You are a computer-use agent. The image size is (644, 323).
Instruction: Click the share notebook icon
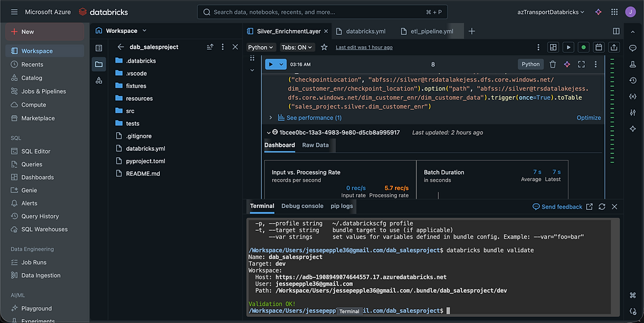pyautogui.click(x=614, y=47)
